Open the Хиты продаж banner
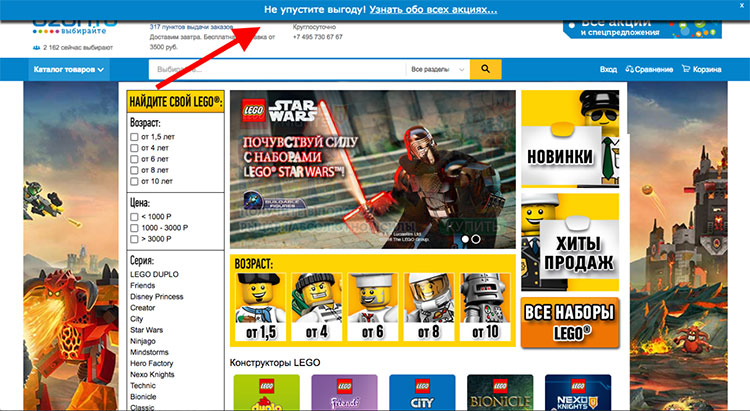The image size is (750, 411). 570,242
